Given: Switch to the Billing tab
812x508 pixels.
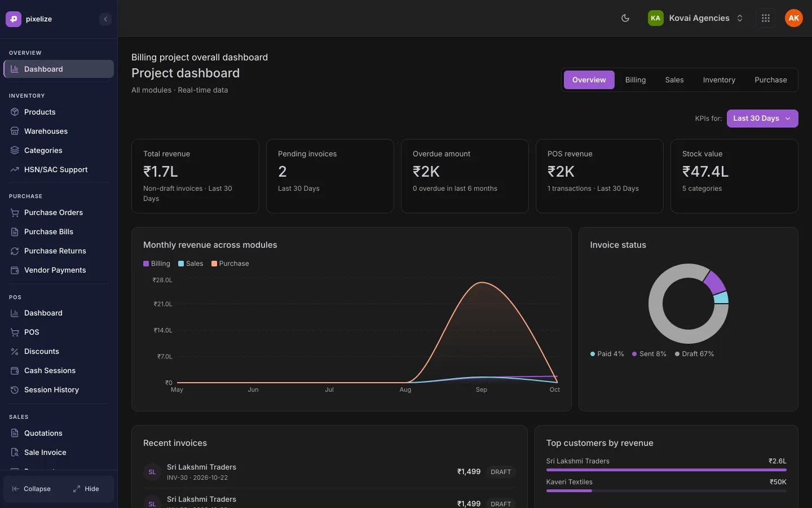Looking at the screenshot, I should tap(636, 80).
